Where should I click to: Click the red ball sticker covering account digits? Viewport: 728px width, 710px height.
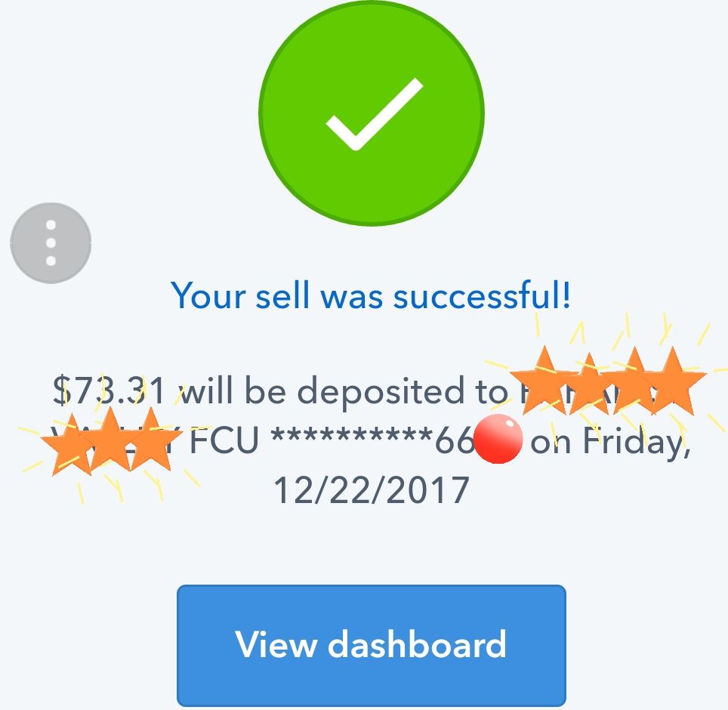coord(498,439)
